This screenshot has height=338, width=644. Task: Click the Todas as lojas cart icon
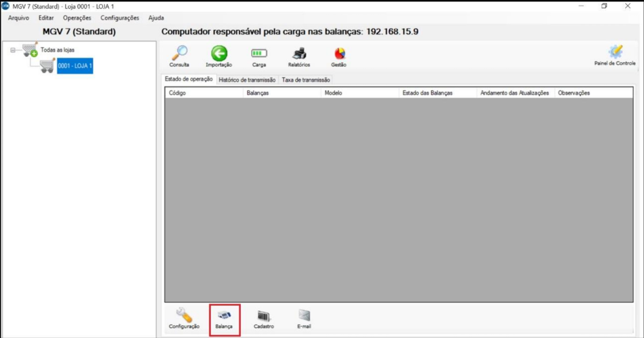(30, 49)
